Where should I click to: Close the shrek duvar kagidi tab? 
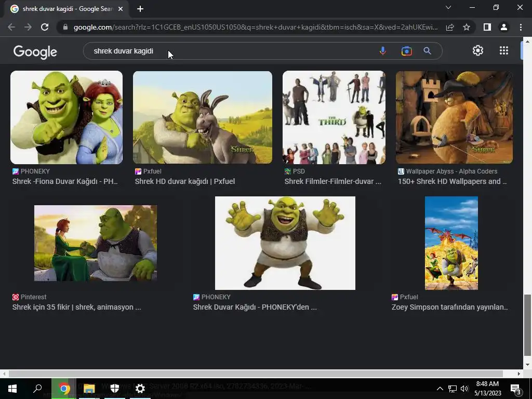click(121, 9)
